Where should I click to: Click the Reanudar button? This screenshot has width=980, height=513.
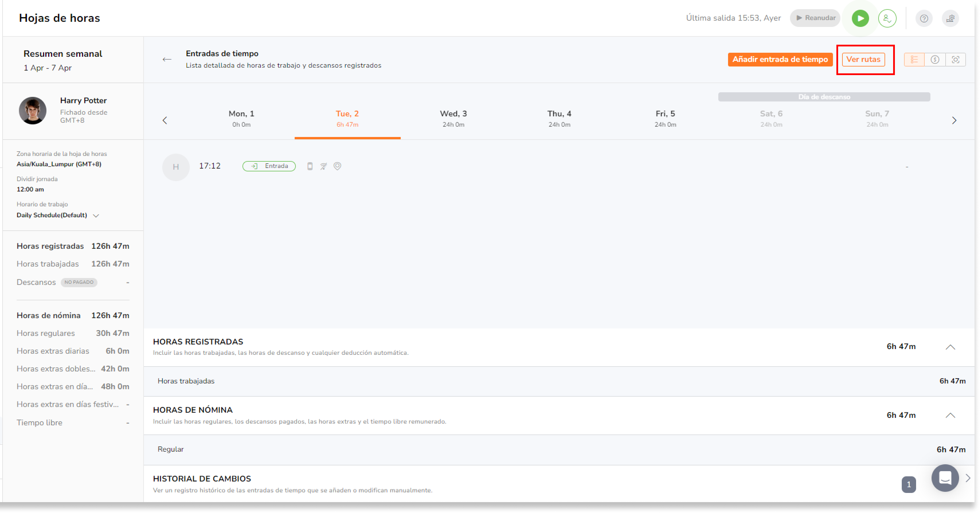point(815,18)
